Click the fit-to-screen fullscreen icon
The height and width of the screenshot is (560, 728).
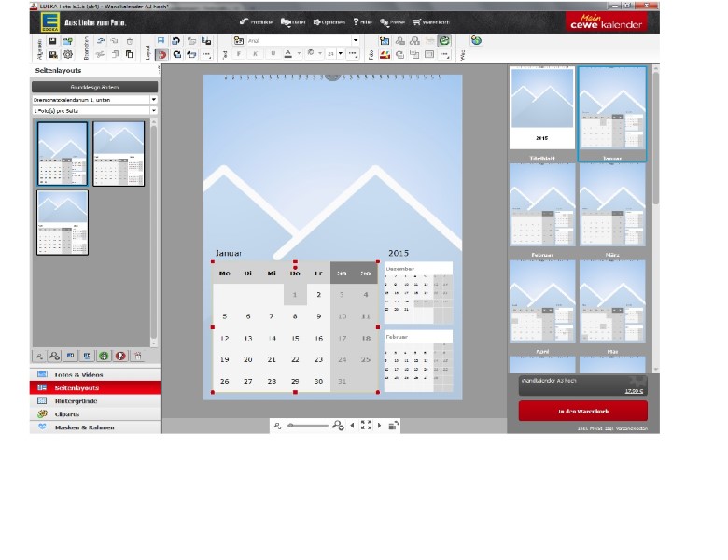[x=366, y=426]
